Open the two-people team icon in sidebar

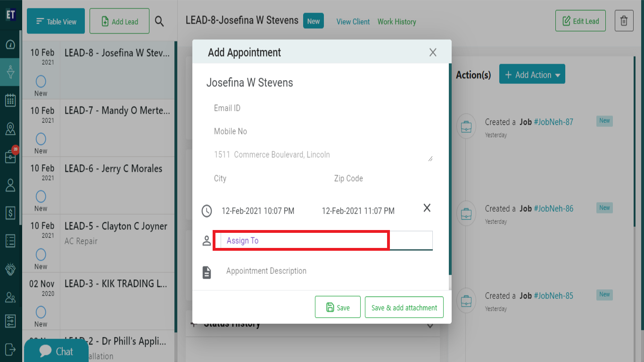[x=10, y=297]
